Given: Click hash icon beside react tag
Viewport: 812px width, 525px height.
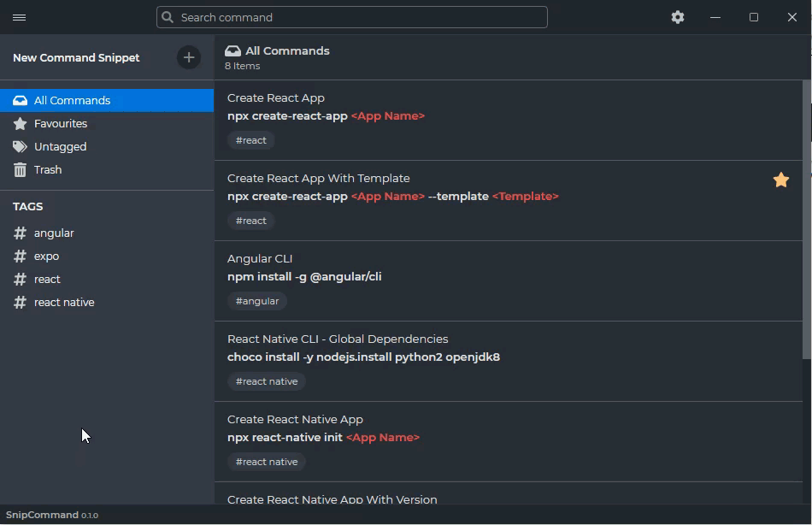Looking at the screenshot, I should (20, 280).
